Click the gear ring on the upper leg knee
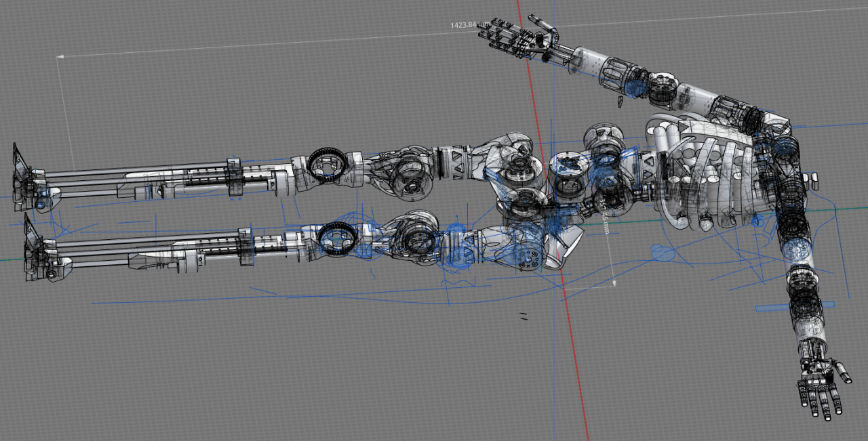 click(325, 166)
